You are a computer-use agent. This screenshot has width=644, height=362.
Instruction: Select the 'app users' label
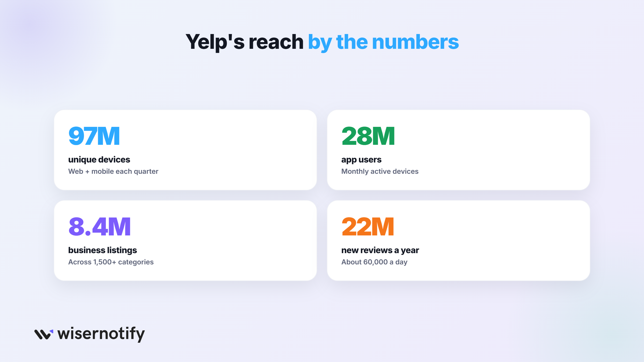[361, 160]
